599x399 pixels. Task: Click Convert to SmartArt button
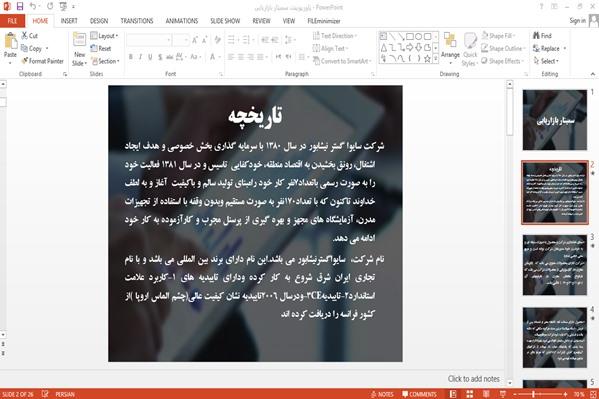(x=342, y=61)
